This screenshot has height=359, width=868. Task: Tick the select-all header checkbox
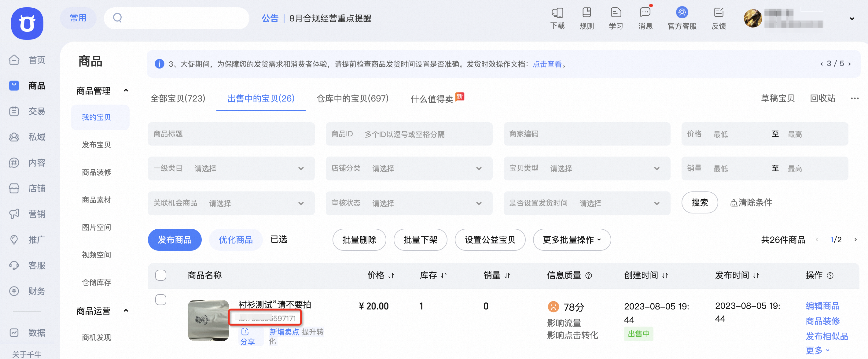(x=161, y=276)
